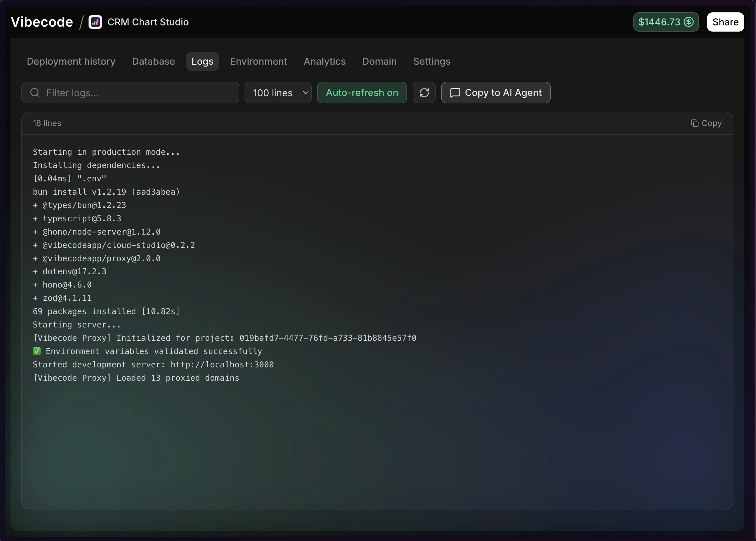756x541 pixels.
Task: Switch to the Deployment history tab
Action: coord(71,61)
